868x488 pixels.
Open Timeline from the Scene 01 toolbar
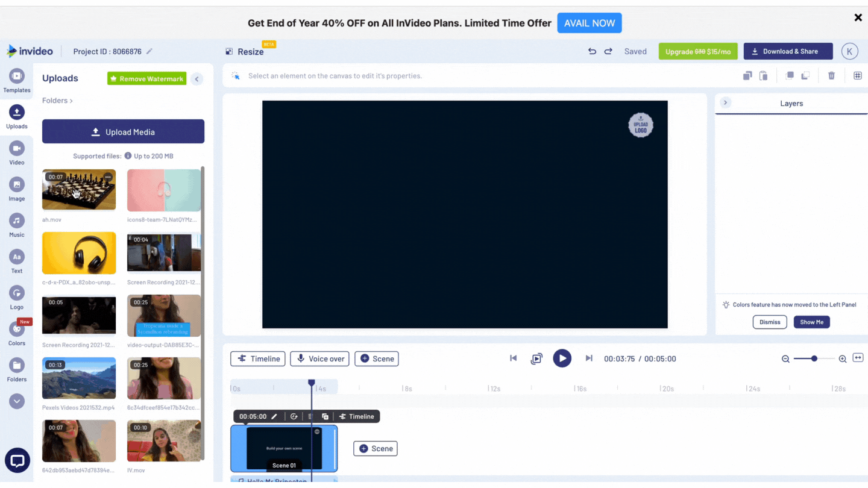coord(357,416)
